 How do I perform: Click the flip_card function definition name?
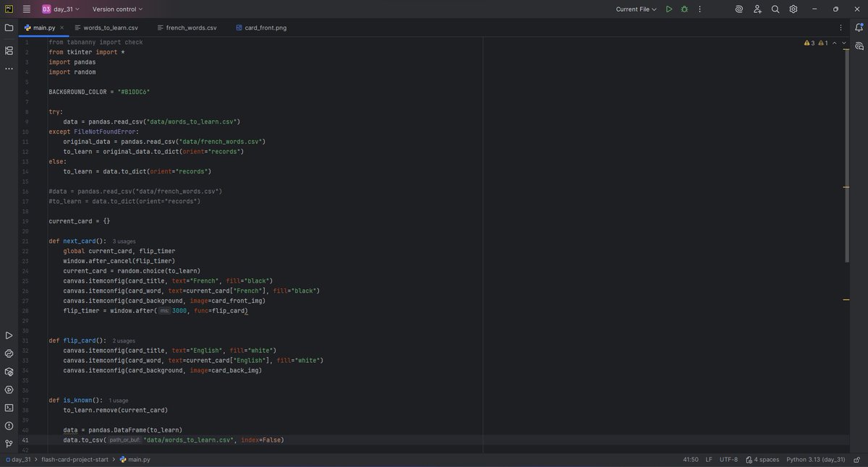[x=79, y=340]
